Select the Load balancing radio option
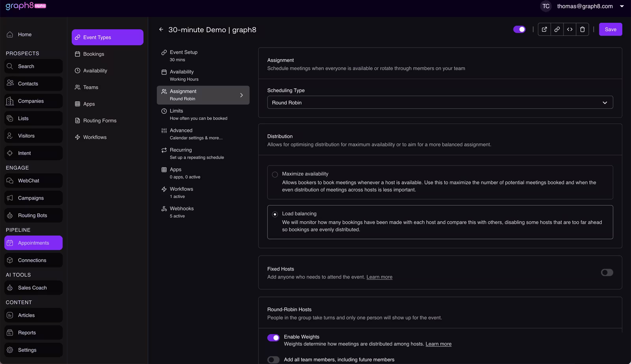 point(275,214)
